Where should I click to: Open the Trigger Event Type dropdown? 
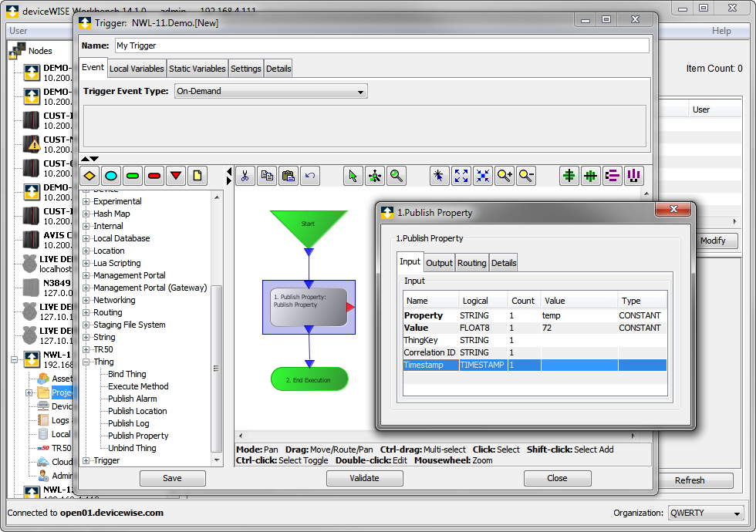(x=271, y=91)
